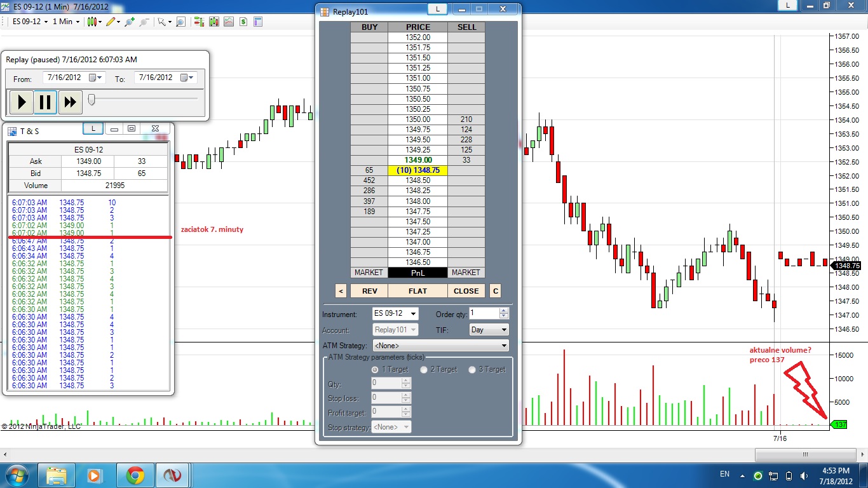Image resolution: width=868 pixels, height=488 pixels.
Task: Open the 1 Min interval dropdown
Action: tap(65, 22)
